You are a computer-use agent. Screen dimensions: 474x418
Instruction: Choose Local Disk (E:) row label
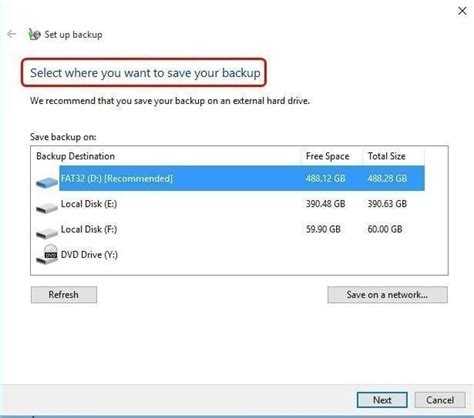coord(89,204)
